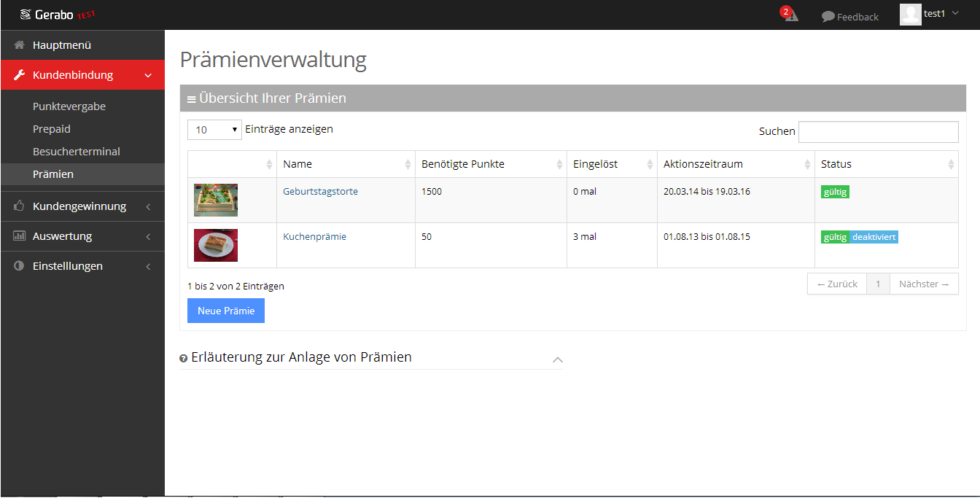Open Prepaid in the sidebar

[52, 129]
